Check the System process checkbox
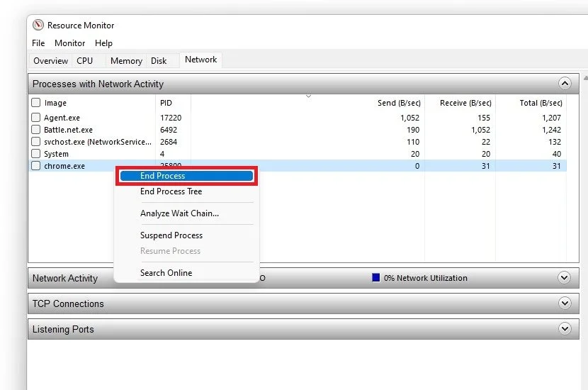Viewport: 588px width, 390px height. click(35, 154)
